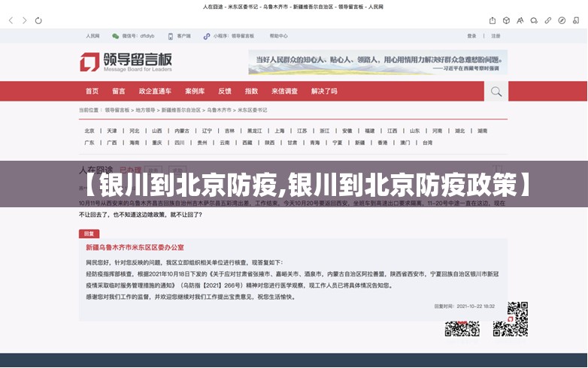Open the 政企直通车 menu item
Image resolution: width=588 pixels, height=368 pixels.
[x=155, y=92]
